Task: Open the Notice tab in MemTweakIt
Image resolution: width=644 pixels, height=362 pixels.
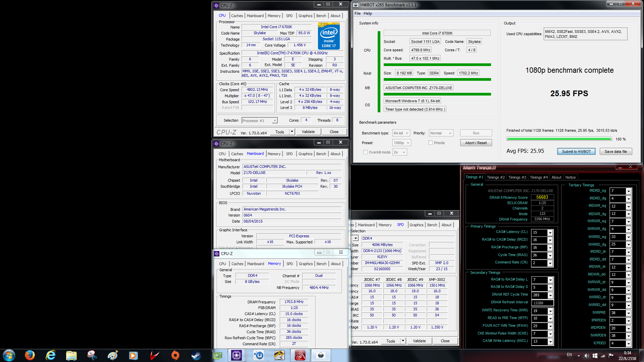Action: [x=571, y=177]
